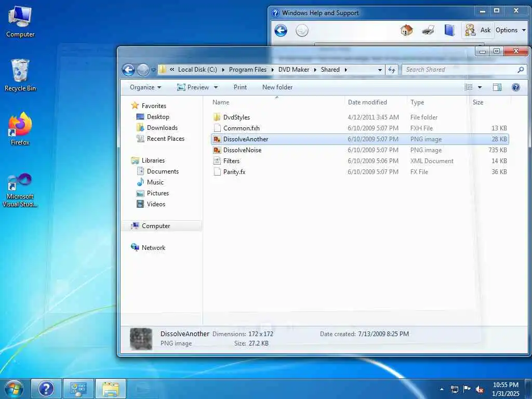Open the Windows Start menu

click(14, 389)
